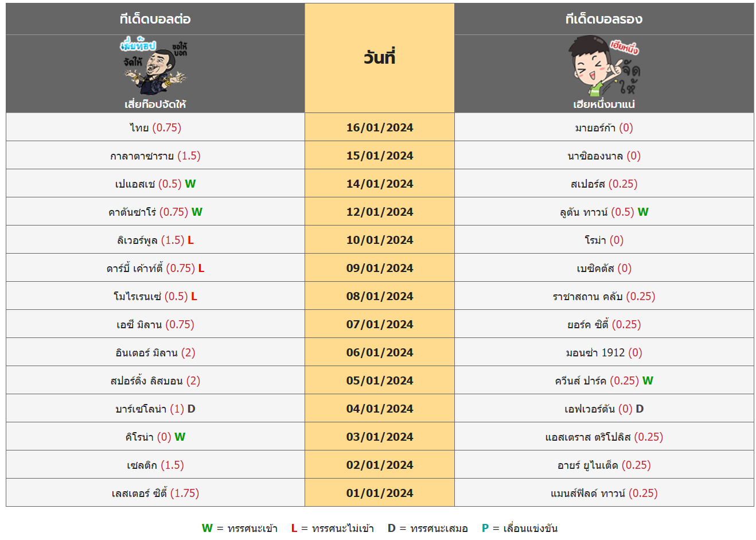The height and width of the screenshot is (540, 756).
Task: Click the green W beside เปแอสเช
Action: (190, 184)
